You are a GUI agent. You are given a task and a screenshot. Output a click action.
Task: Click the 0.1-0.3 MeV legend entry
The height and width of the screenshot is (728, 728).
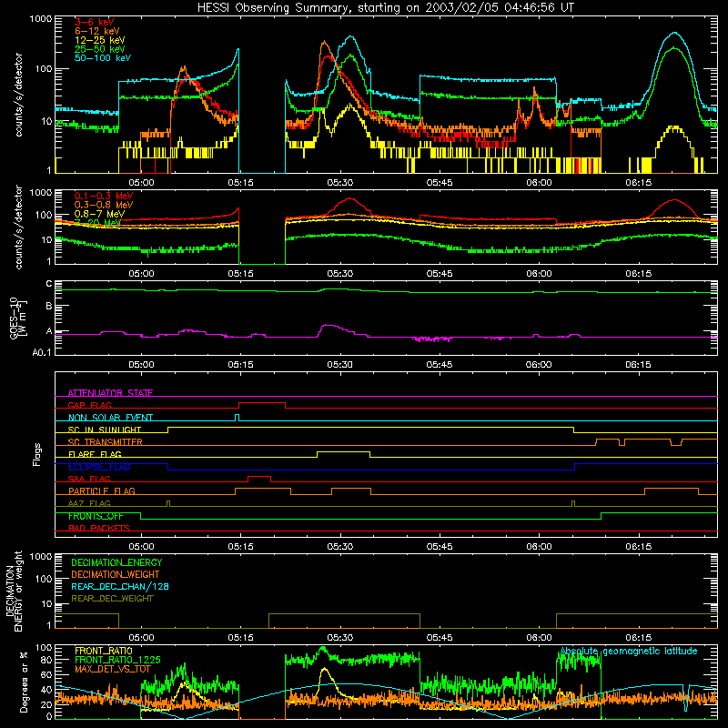[x=104, y=196]
